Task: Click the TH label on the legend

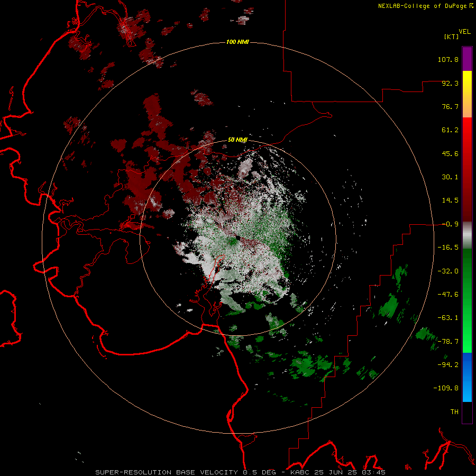Action: pyautogui.click(x=454, y=412)
